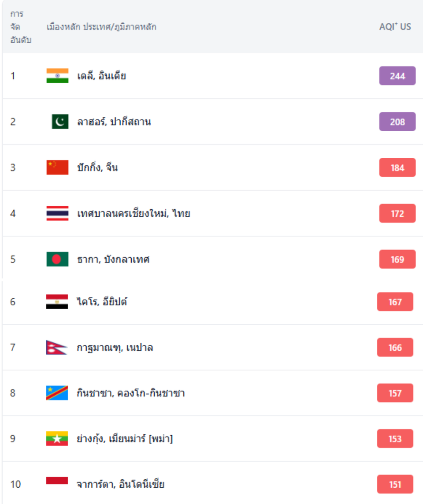Click the Bangladesh flag icon

[x=57, y=259]
